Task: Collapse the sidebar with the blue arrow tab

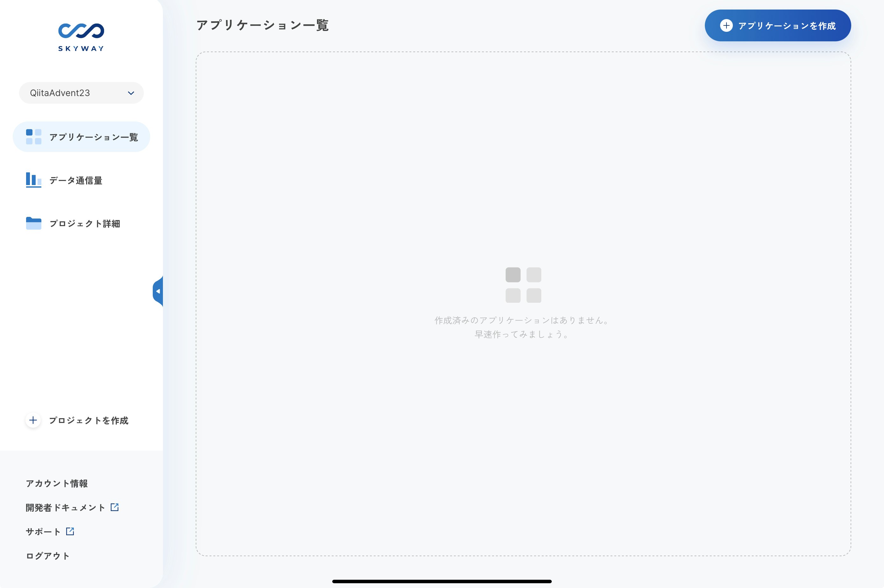Action: point(158,291)
